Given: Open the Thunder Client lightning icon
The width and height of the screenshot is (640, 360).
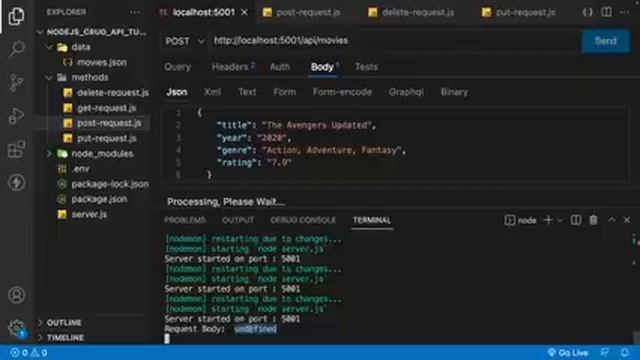Looking at the screenshot, I should pos(16,182).
